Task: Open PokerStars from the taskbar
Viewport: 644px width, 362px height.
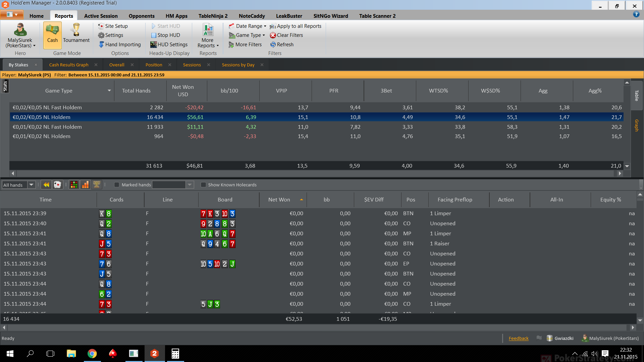Action: tap(113, 354)
